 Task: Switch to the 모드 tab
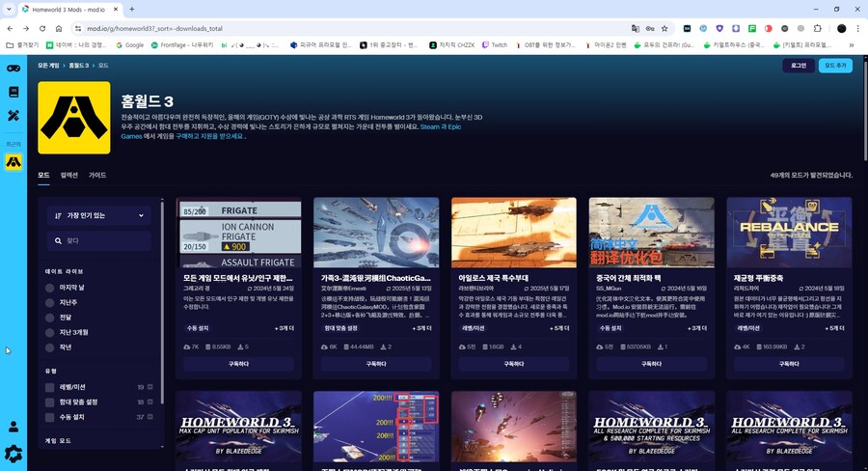click(x=43, y=175)
